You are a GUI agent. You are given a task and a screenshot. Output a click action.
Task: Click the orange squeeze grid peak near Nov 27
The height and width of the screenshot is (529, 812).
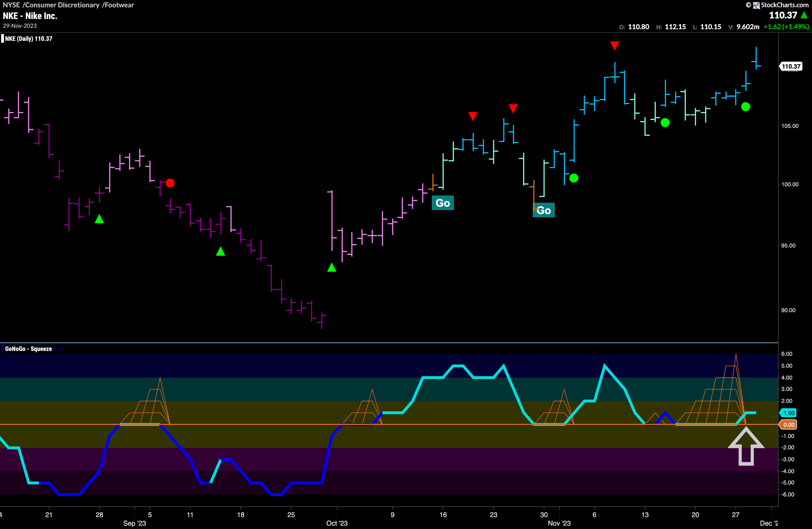point(735,355)
